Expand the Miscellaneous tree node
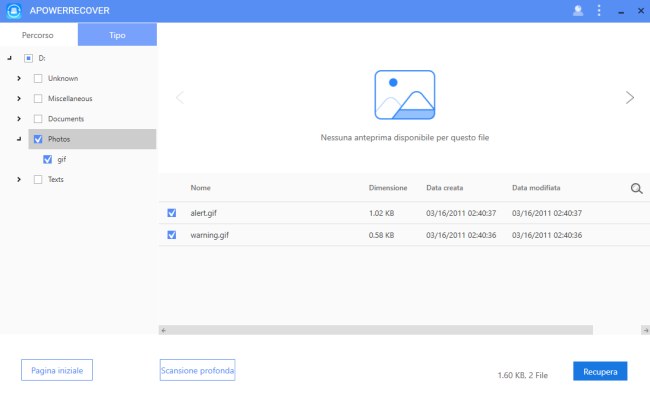This screenshot has width=650, height=396. click(19, 99)
